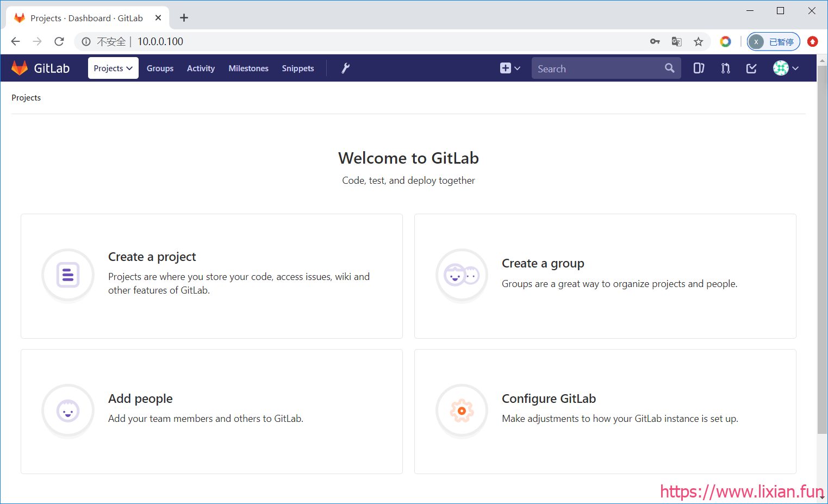This screenshot has height=504, width=828.
Task: Click the translate page icon
Action: [x=676, y=42]
